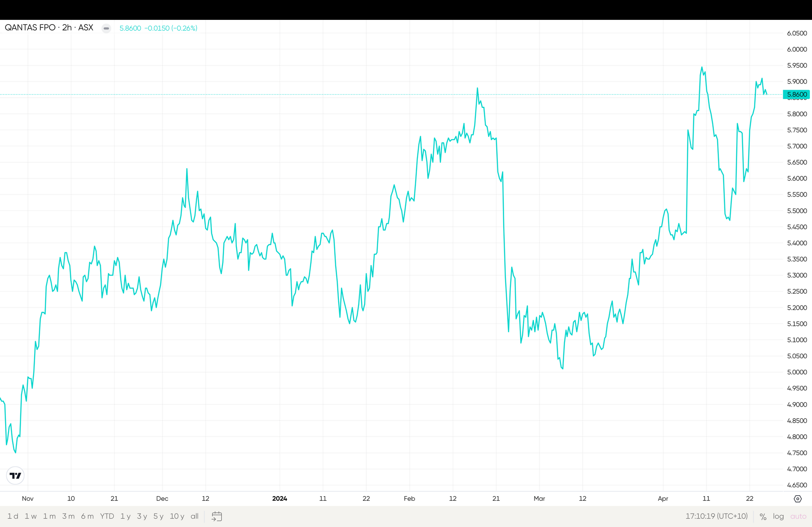Click the Mar label on time axis
Image resolution: width=812 pixels, height=527 pixels.
tap(539, 499)
